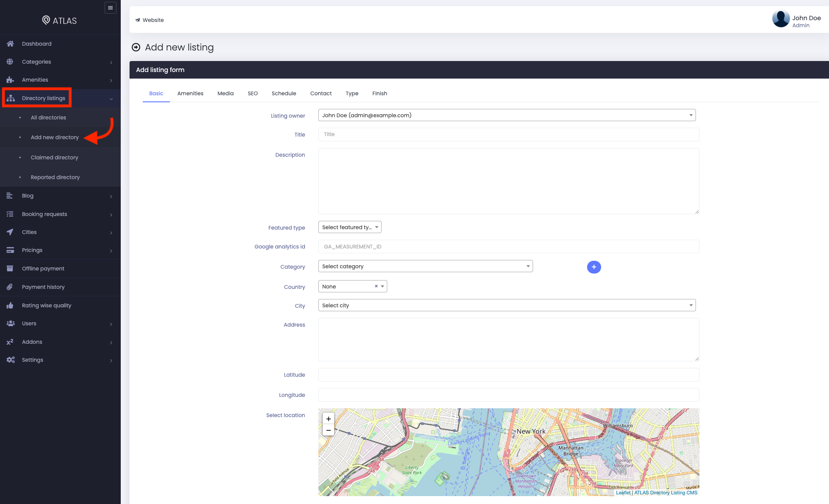The width and height of the screenshot is (829, 504).
Task: Click the Directory listings sitemap icon
Action: tap(11, 98)
